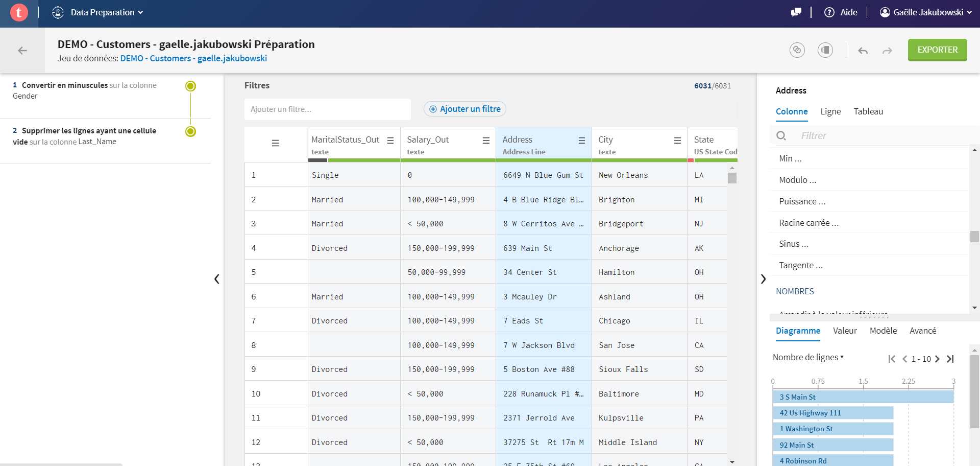Switch to the Valeur tab
Viewport: 980px width, 466px height.
point(845,331)
